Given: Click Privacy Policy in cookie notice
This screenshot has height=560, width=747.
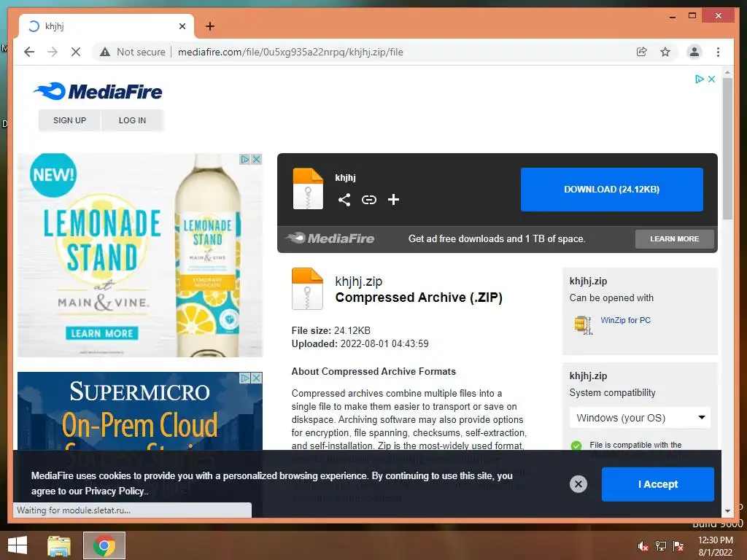Looking at the screenshot, I should pyautogui.click(x=115, y=491).
